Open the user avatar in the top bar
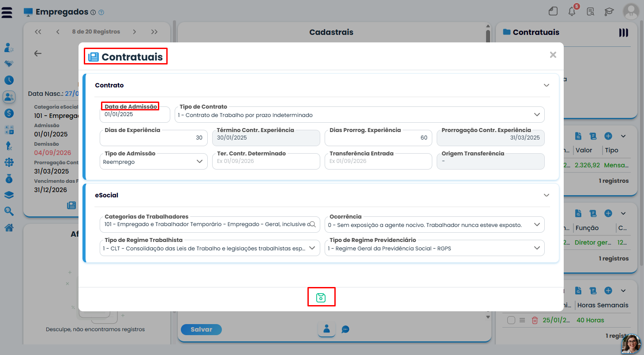This screenshot has width=644, height=355. pos(631,11)
